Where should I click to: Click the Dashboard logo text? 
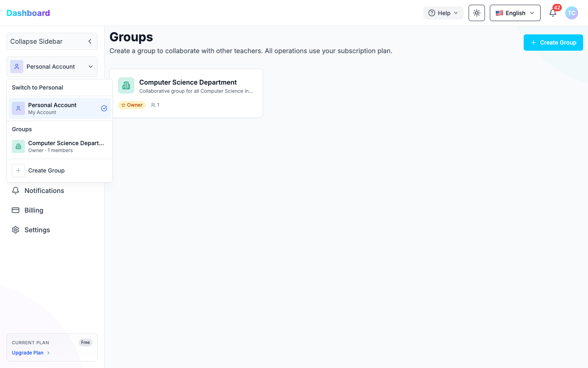[x=28, y=13]
